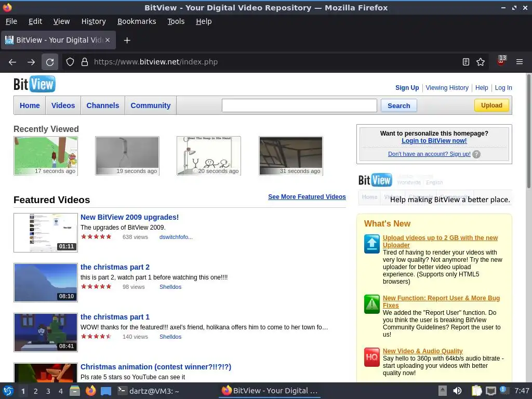Open the Edit menu
Screen dimensions: 532x399
pos(35,21)
